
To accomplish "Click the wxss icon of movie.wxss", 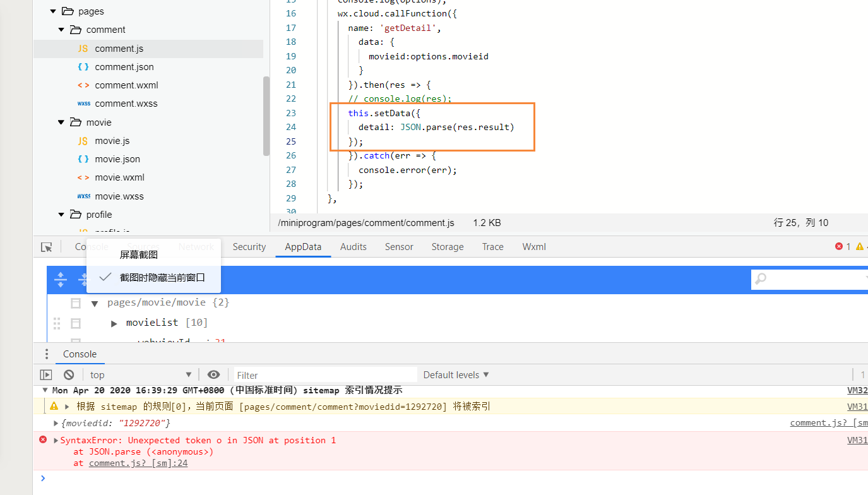I will tap(83, 196).
